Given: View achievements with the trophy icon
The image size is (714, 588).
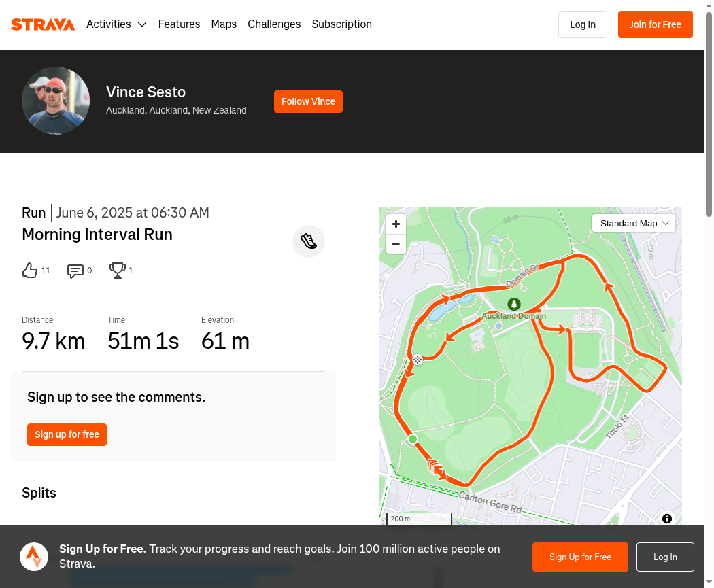Looking at the screenshot, I should pyautogui.click(x=117, y=271).
